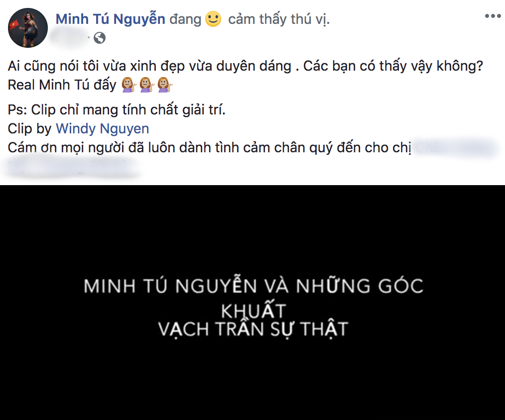The height and width of the screenshot is (420, 505).
Task: Open the three-dot post options menu
Action: pos(493,16)
